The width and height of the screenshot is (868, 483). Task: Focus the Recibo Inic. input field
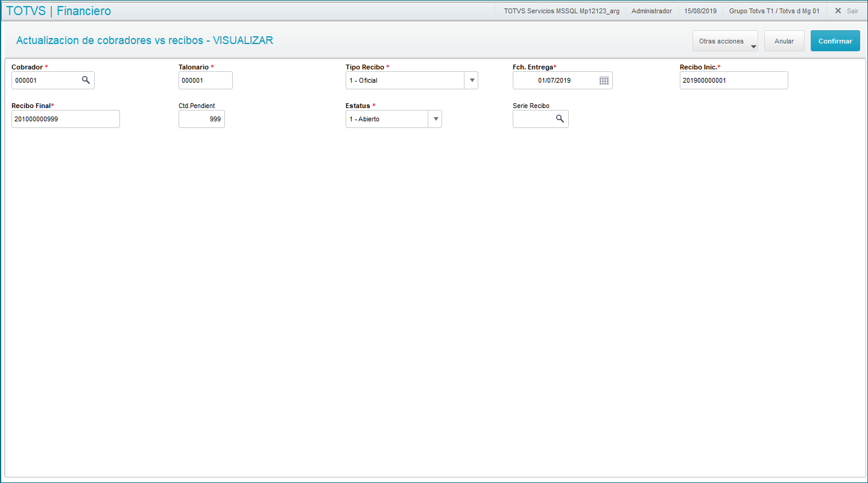(x=734, y=80)
